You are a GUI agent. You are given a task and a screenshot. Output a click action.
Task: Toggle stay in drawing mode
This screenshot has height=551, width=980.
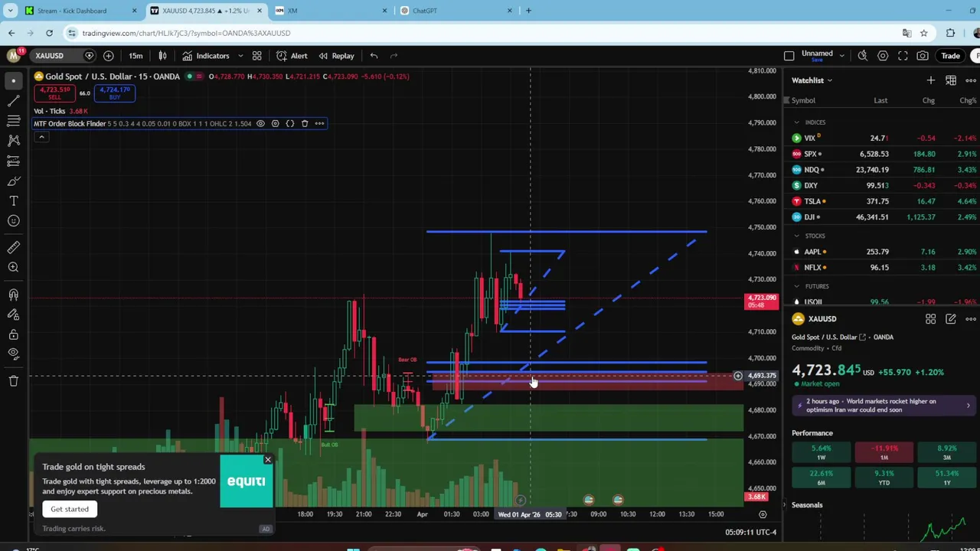13,315
